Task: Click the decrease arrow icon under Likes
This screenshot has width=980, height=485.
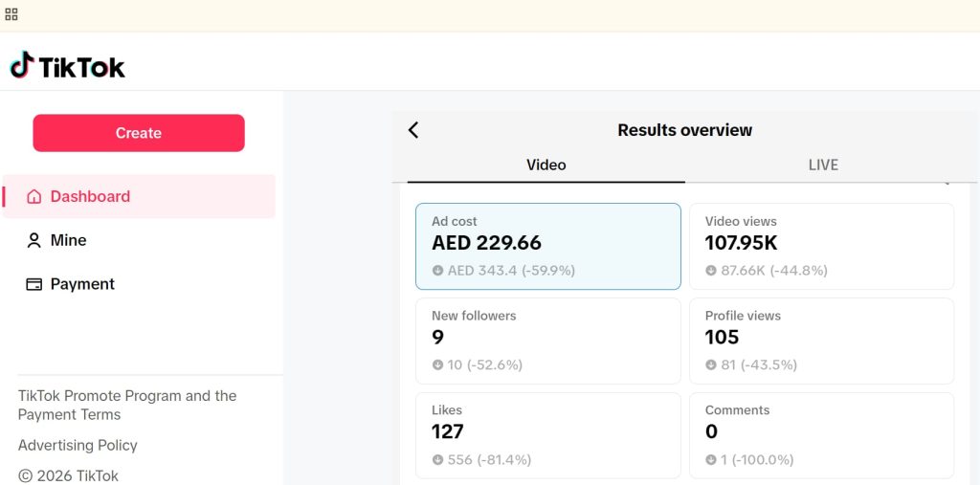Action: tap(437, 460)
